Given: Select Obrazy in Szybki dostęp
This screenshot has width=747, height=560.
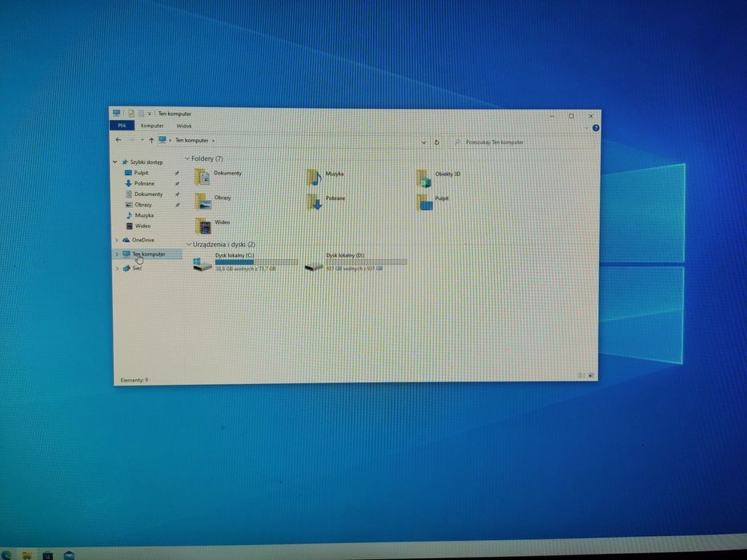Looking at the screenshot, I should click(143, 205).
